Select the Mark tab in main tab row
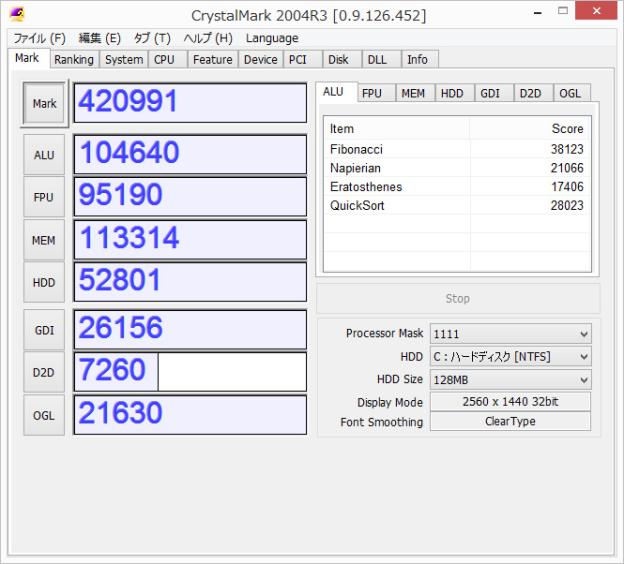 [x=28, y=58]
